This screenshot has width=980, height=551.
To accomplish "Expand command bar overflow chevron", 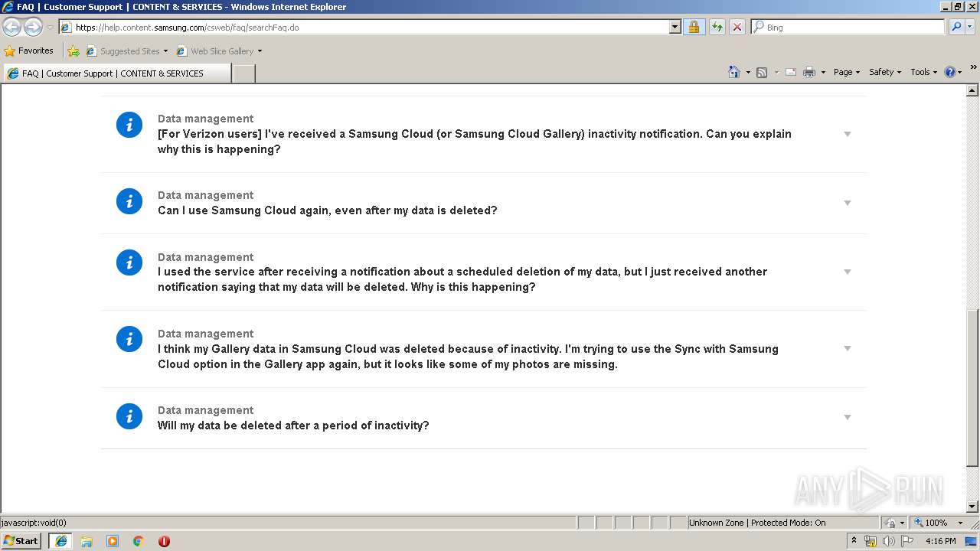I will 973,67.
